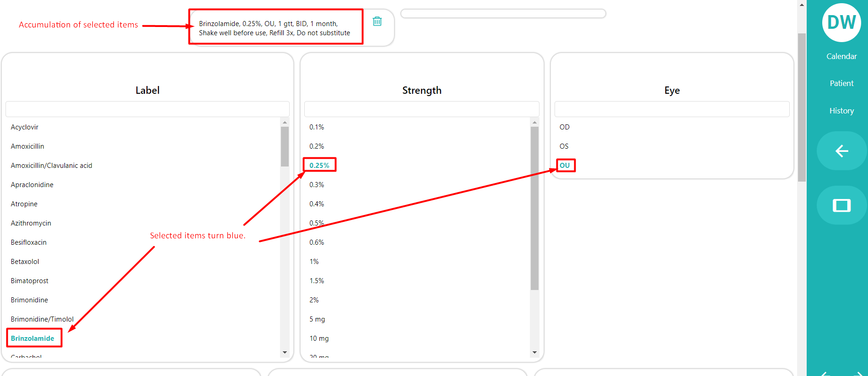The height and width of the screenshot is (376, 868).
Task: Open Patient from the sidebar
Action: coord(841,83)
